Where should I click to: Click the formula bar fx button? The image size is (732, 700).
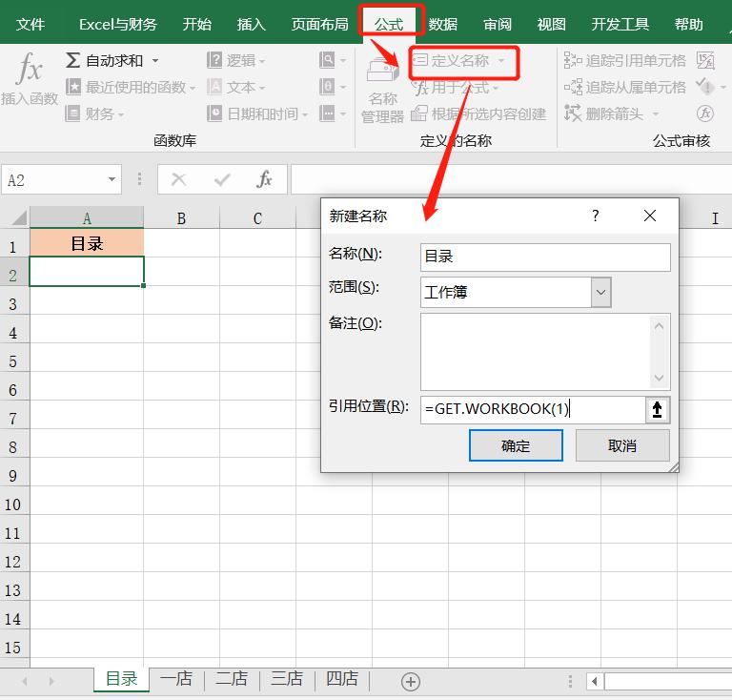coord(264,179)
